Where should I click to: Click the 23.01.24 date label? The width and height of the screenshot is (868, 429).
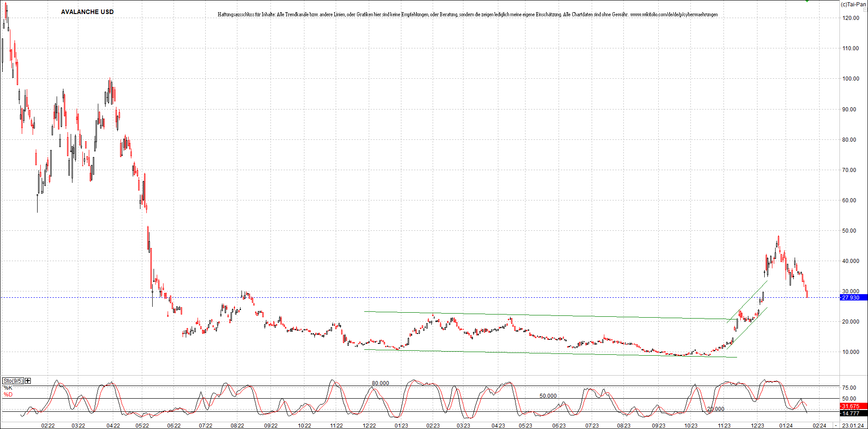(x=853, y=425)
